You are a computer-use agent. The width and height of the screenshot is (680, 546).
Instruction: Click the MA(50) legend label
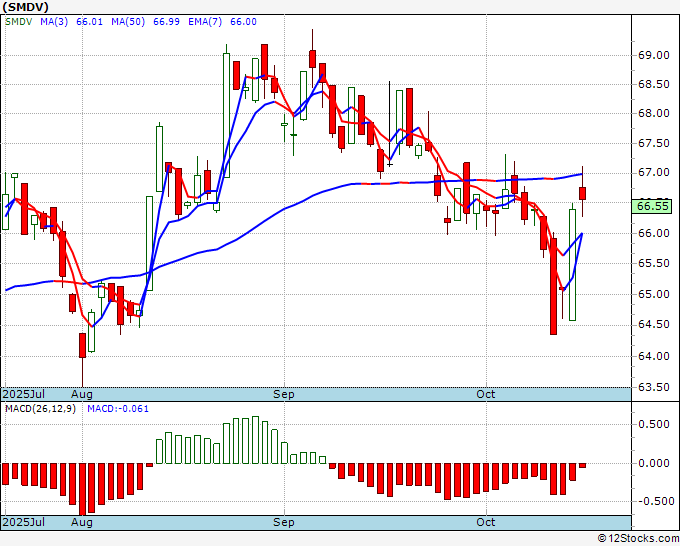point(128,22)
